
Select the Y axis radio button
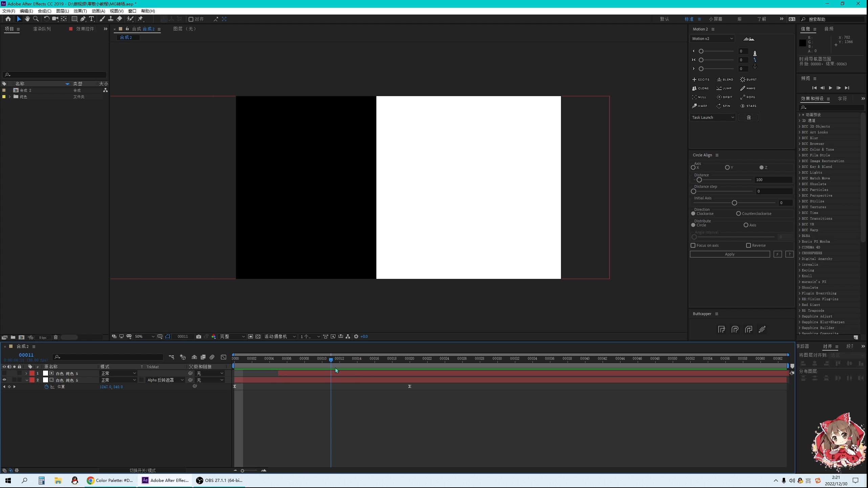coord(727,168)
